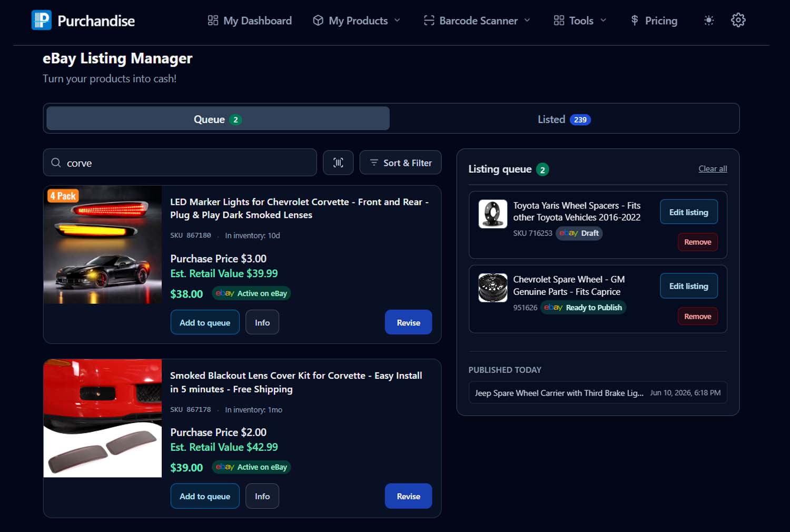Click the product search field containing 'corve'
The image size is (790, 532).
(x=180, y=162)
